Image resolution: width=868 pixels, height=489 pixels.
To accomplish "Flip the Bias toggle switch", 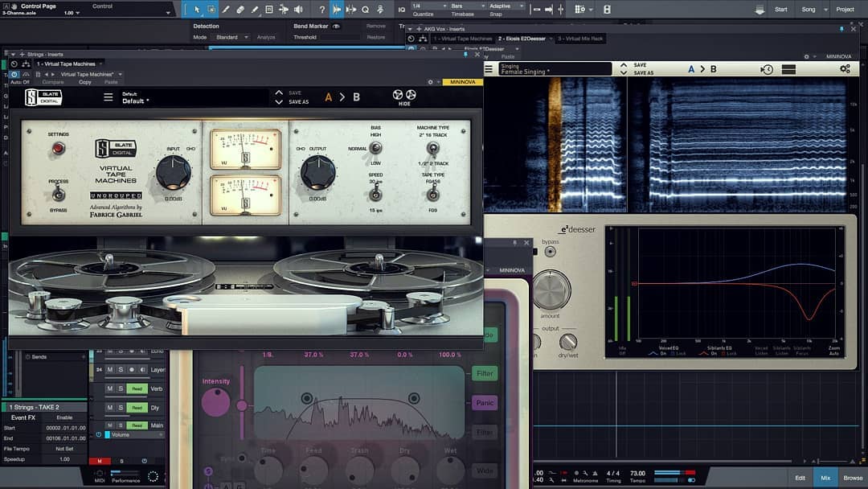I will point(375,149).
